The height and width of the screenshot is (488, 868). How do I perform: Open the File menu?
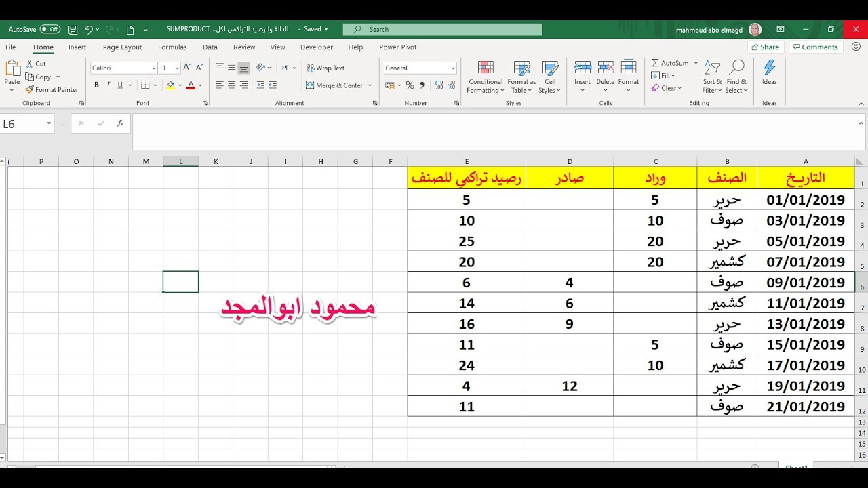pyautogui.click(x=10, y=47)
